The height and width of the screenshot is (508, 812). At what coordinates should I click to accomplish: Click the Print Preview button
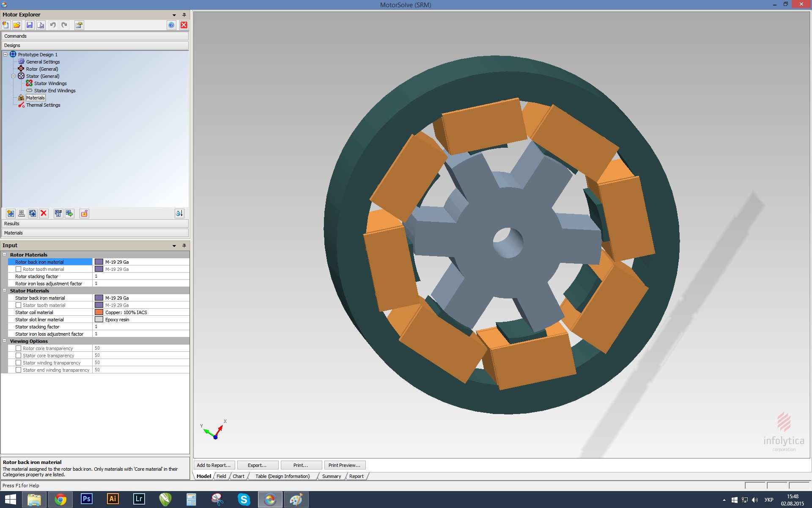coord(344,465)
